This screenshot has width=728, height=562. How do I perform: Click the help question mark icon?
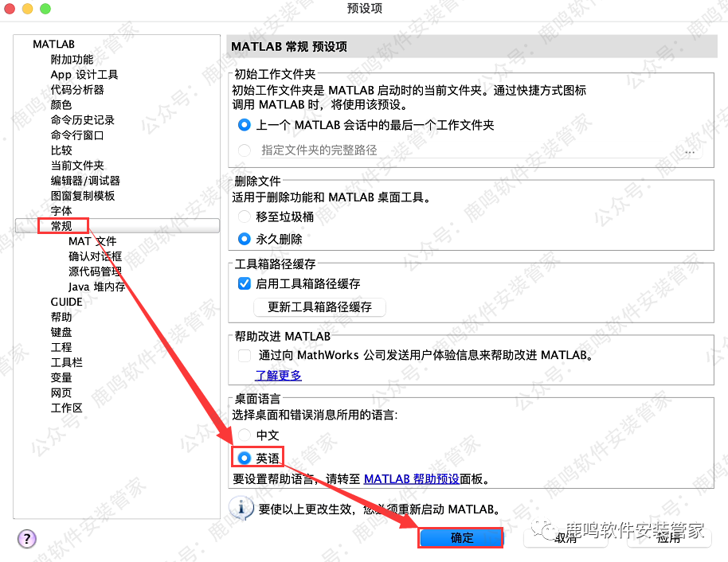(26, 539)
